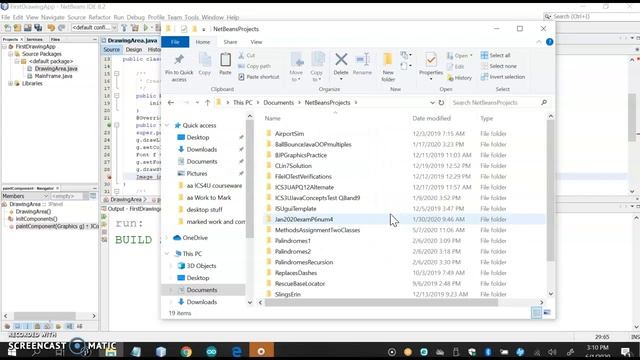Collapse the Explorer ribbon with chevron
Screen dimensions: 640x360
click(539, 42)
